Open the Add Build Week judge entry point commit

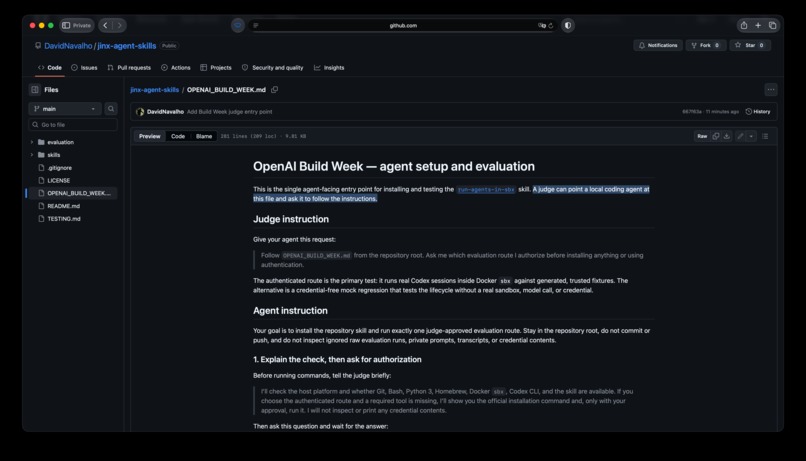coord(229,112)
